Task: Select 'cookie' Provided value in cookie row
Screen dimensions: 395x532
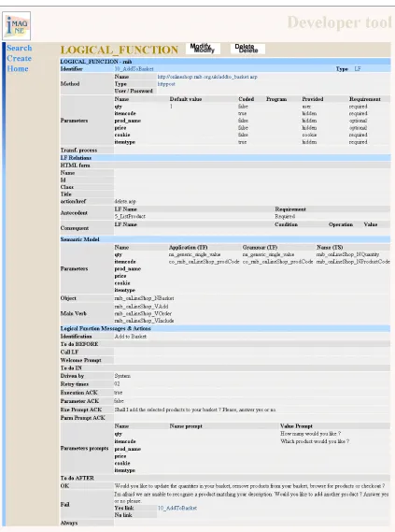Action: (x=309, y=135)
